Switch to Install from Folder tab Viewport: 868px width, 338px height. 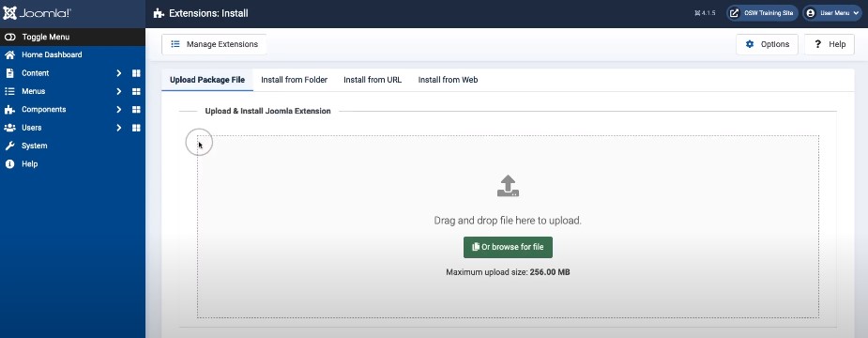pyautogui.click(x=294, y=80)
